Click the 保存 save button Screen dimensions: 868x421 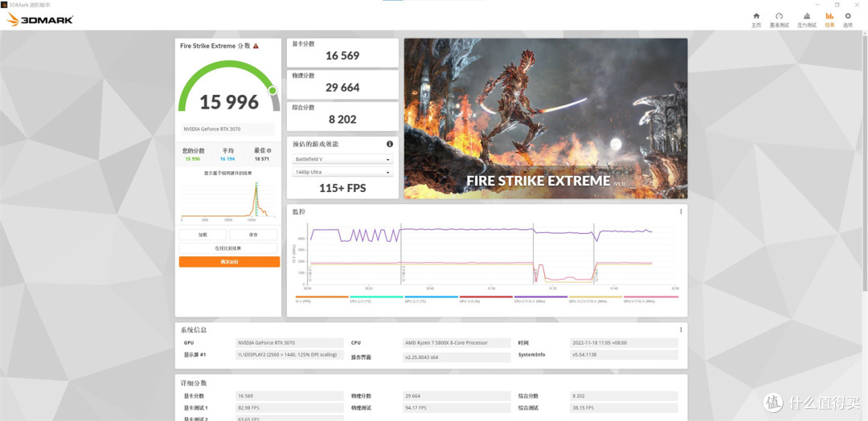[253, 235]
